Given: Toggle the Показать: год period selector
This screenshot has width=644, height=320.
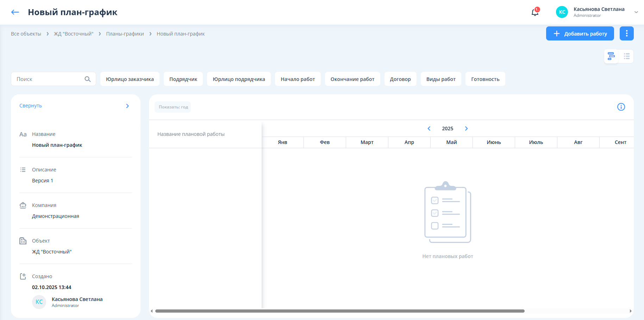Looking at the screenshot, I should [x=173, y=107].
